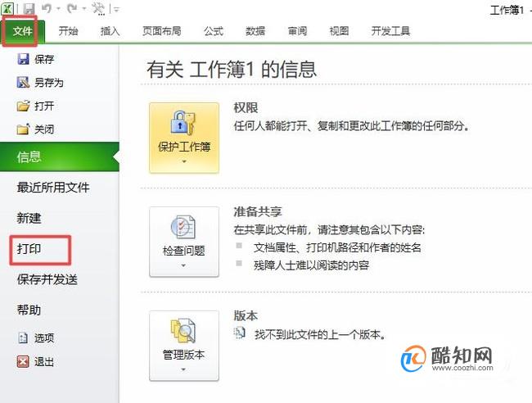Viewport: 532px width, 403px height.
Task: Switch to the 审阅 ribbon tab
Action: click(298, 31)
